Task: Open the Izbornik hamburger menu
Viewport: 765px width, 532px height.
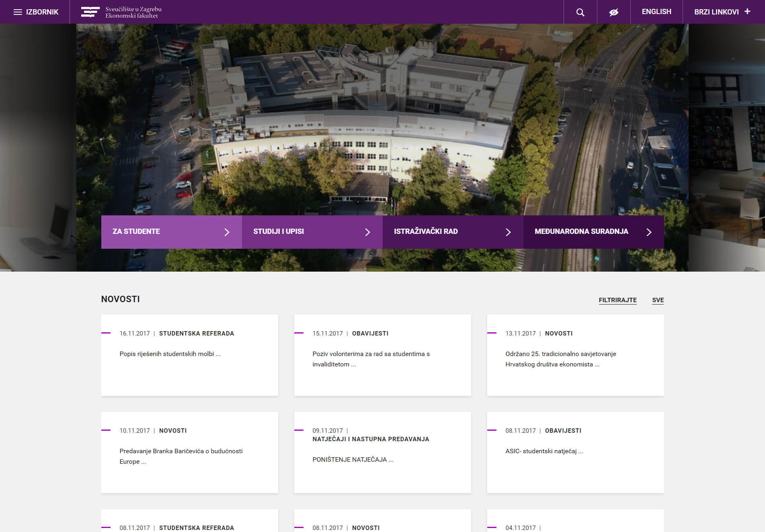Action: click(x=35, y=12)
